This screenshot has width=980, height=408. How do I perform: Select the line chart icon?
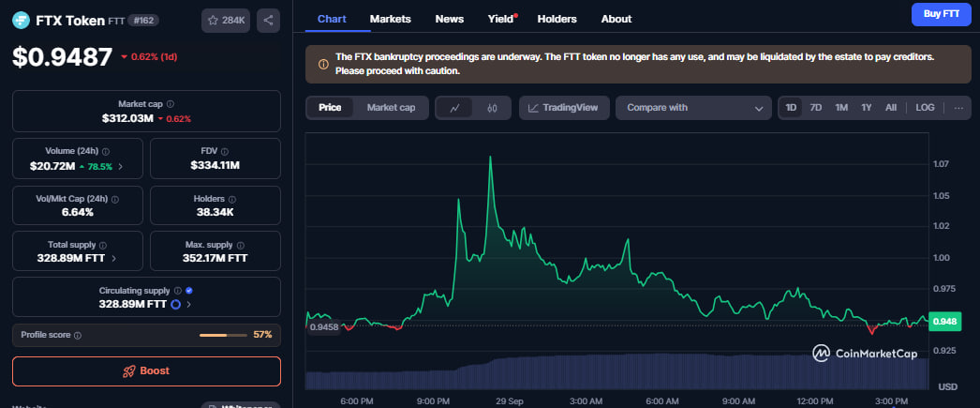[x=454, y=108]
